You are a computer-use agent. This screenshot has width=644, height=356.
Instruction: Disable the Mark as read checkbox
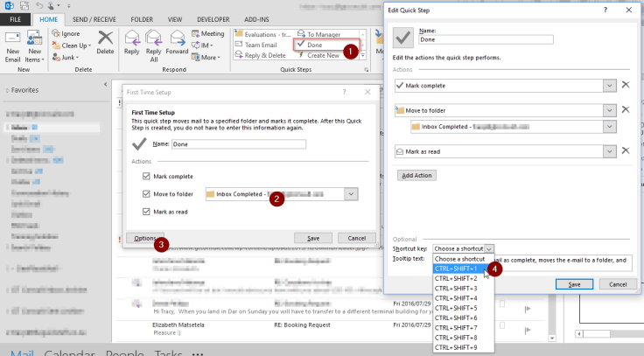tap(146, 212)
